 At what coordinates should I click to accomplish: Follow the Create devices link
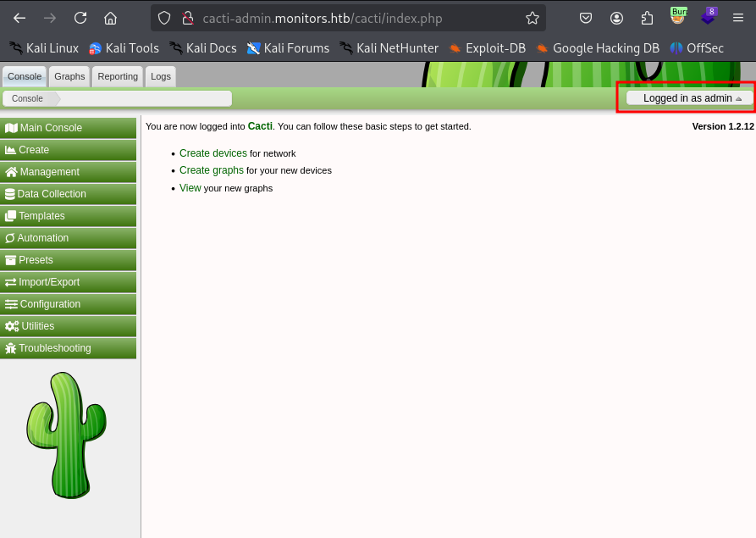pyautogui.click(x=213, y=153)
